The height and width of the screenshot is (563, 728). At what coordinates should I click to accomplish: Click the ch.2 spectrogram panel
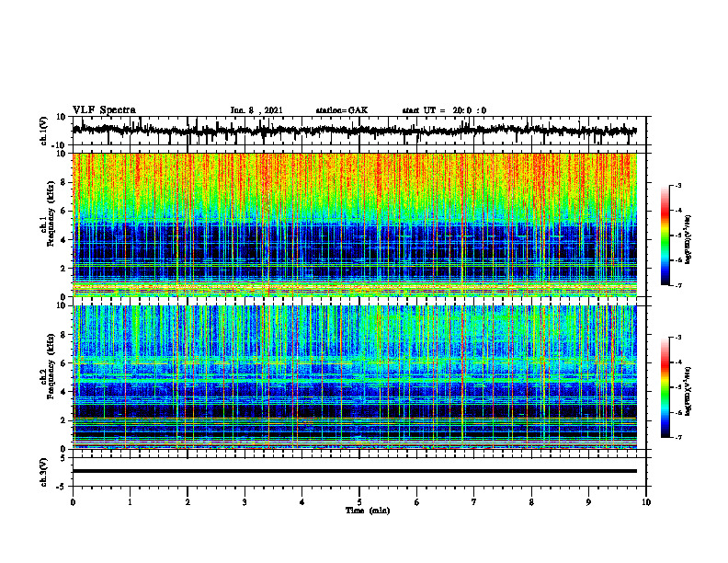point(354,377)
